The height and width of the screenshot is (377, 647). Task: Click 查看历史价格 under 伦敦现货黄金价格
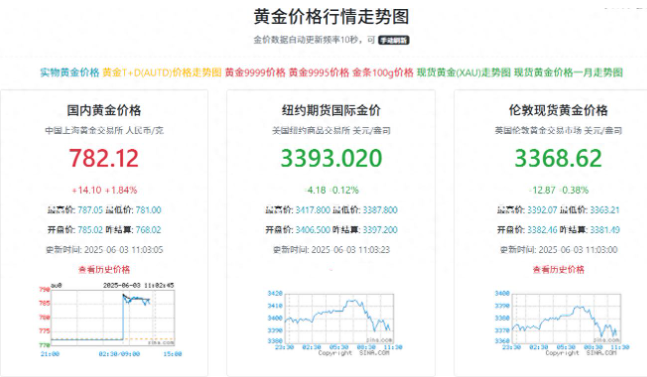558,269
